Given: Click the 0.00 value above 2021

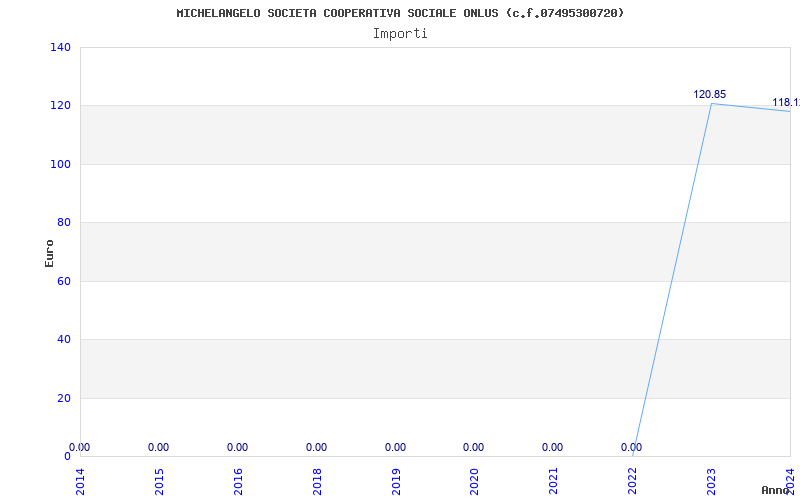Looking at the screenshot, I should [553, 447].
